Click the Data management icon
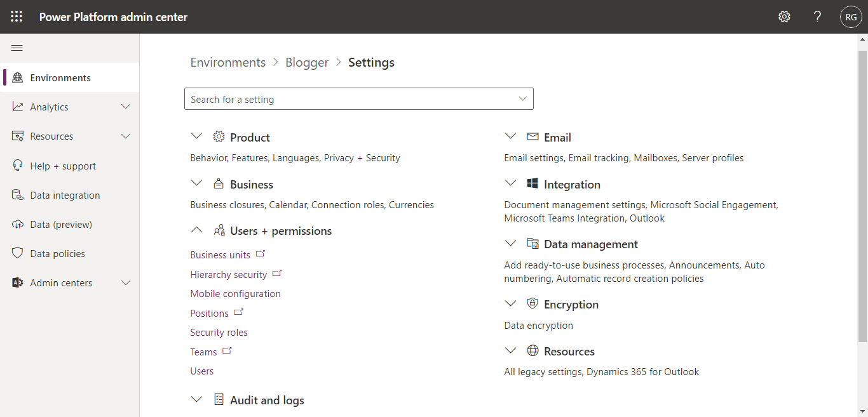The height and width of the screenshot is (417, 868). pyautogui.click(x=532, y=244)
